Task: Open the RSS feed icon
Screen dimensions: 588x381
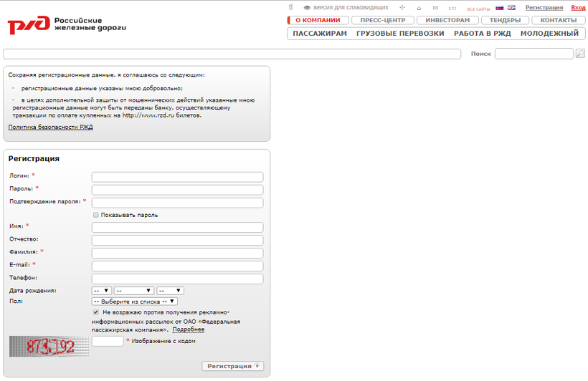Action: tap(452, 8)
